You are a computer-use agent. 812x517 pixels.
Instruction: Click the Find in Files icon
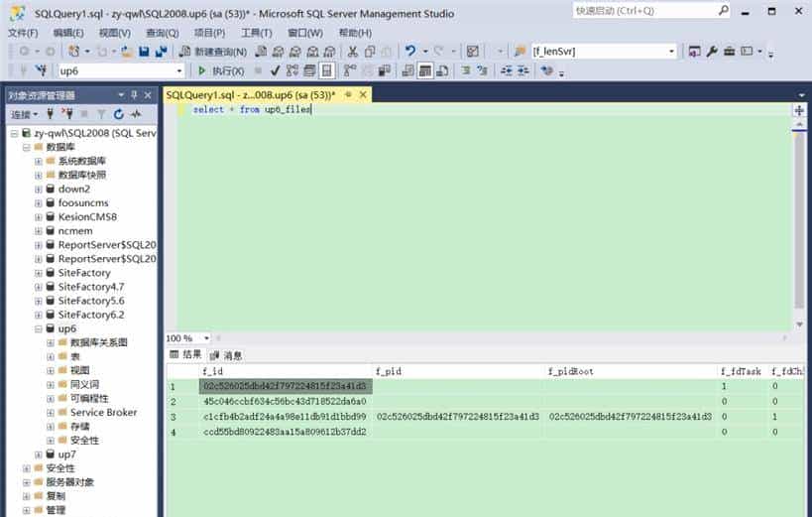pos(520,51)
